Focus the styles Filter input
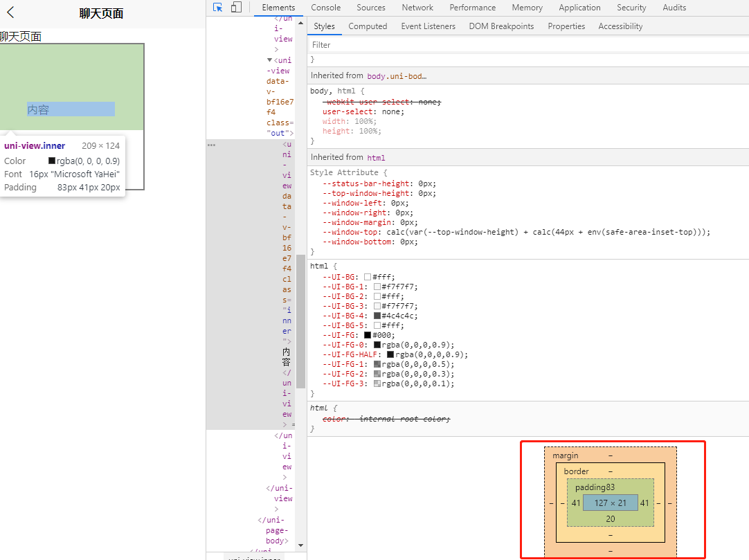Viewport: 749px width, 560px height. pos(528,45)
